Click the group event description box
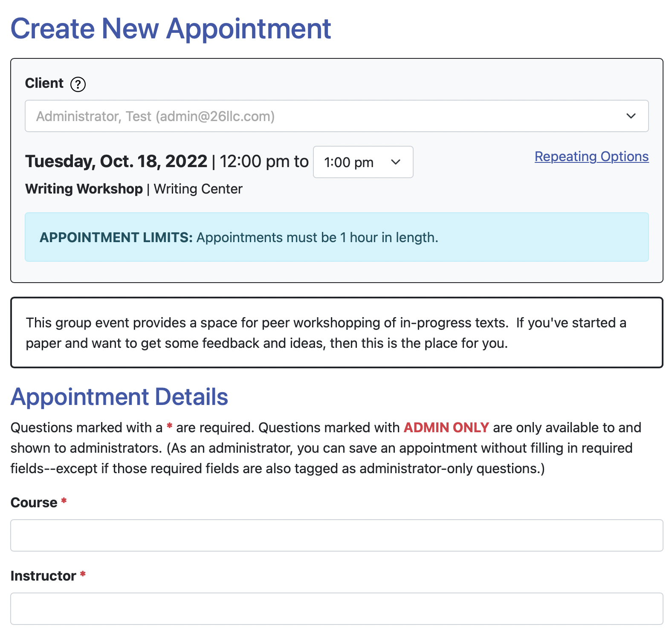The height and width of the screenshot is (636, 672). (x=336, y=332)
